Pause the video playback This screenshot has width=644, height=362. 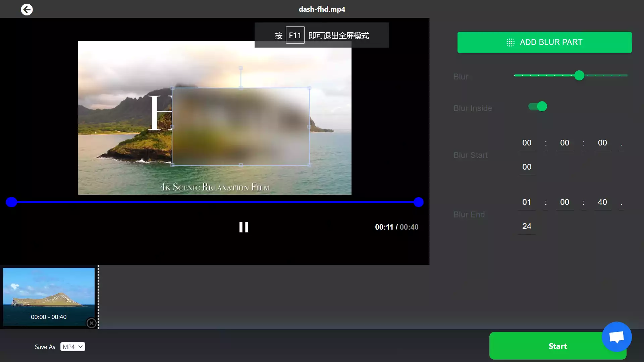tap(244, 227)
